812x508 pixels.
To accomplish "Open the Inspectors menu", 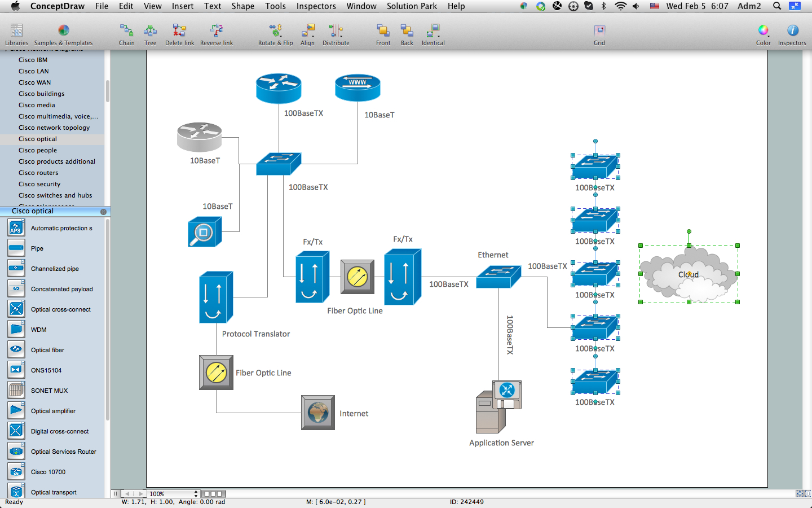I will tap(316, 6).
